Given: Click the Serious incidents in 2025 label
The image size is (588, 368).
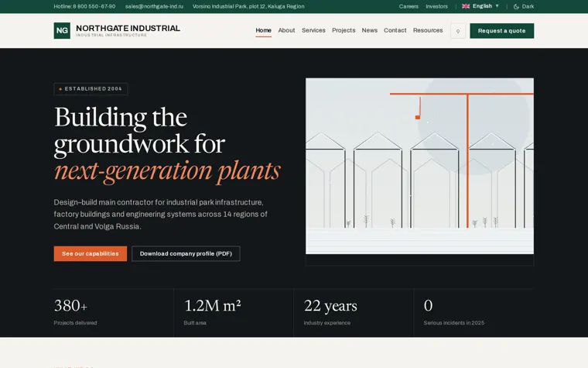Looking at the screenshot, I should (453, 323).
